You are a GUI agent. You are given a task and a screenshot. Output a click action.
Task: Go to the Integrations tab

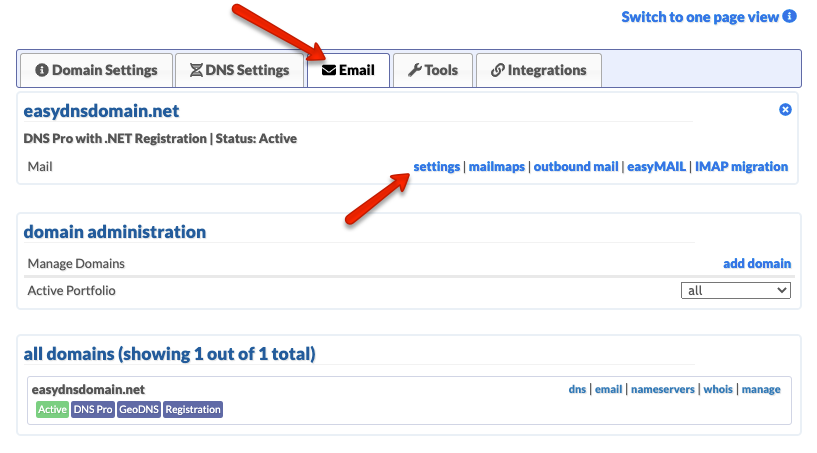point(539,70)
